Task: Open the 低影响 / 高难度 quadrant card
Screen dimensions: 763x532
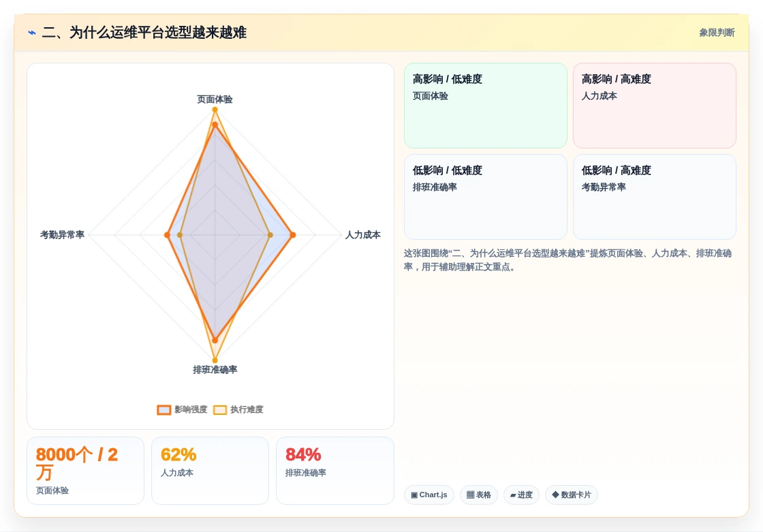Action: click(x=655, y=197)
